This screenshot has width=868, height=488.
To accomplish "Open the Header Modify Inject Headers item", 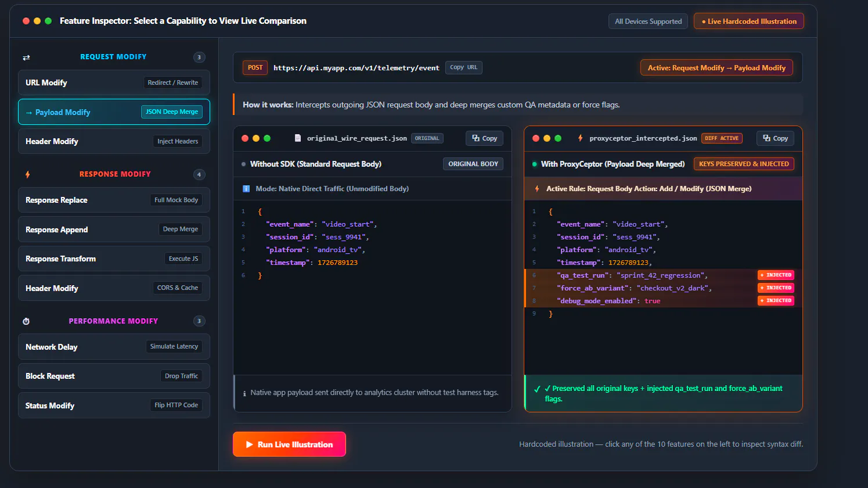I will tap(114, 141).
